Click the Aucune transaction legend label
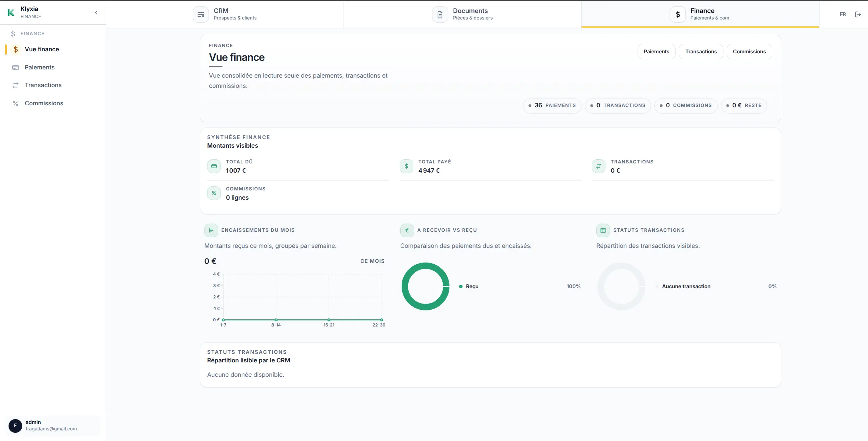Screen dimensions: 868x441 686,286
